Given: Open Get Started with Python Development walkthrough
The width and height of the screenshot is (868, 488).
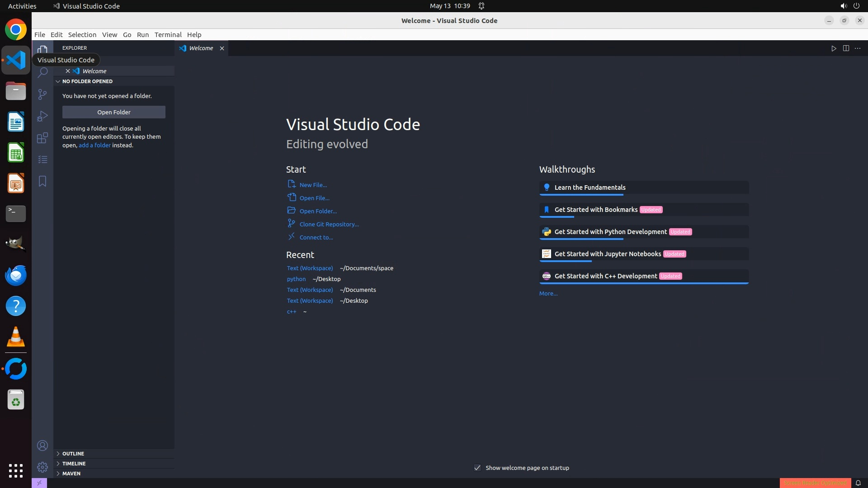Looking at the screenshot, I should pyautogui.click(x=610, y=232).
